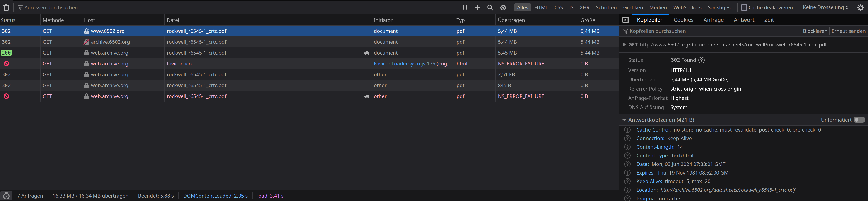Open the search magnifier icon

[x=490, y=7]
